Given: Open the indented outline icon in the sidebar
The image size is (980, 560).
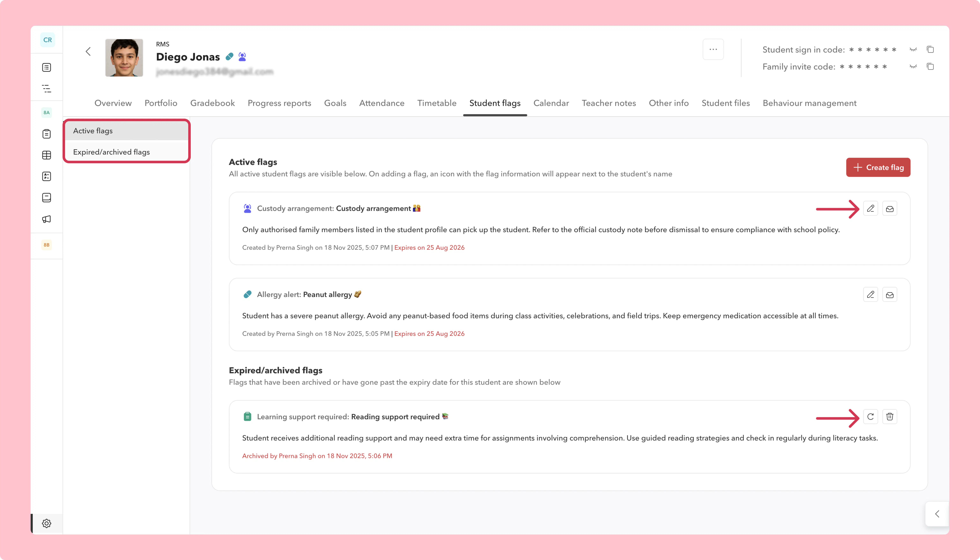Looking at the screenshot, I should click(47, 88).
